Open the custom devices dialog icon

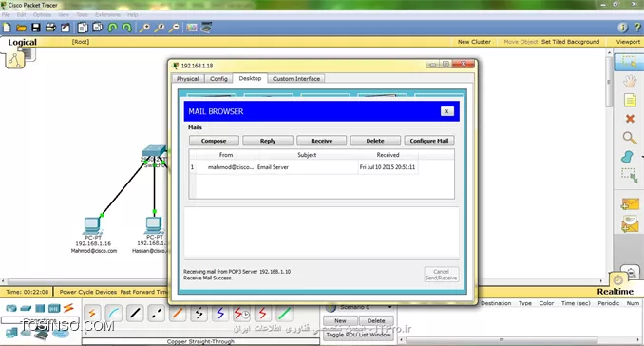206,28
